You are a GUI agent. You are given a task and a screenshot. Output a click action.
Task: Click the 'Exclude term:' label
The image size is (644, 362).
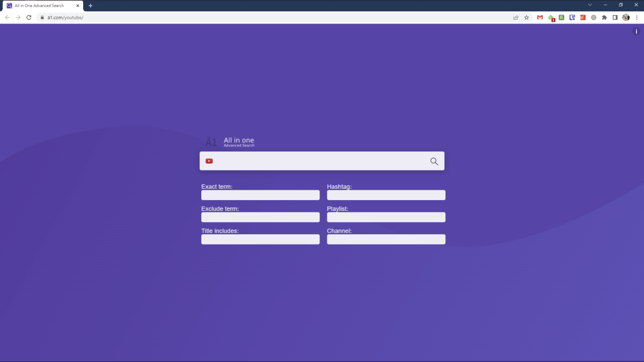tap(220, 209)
